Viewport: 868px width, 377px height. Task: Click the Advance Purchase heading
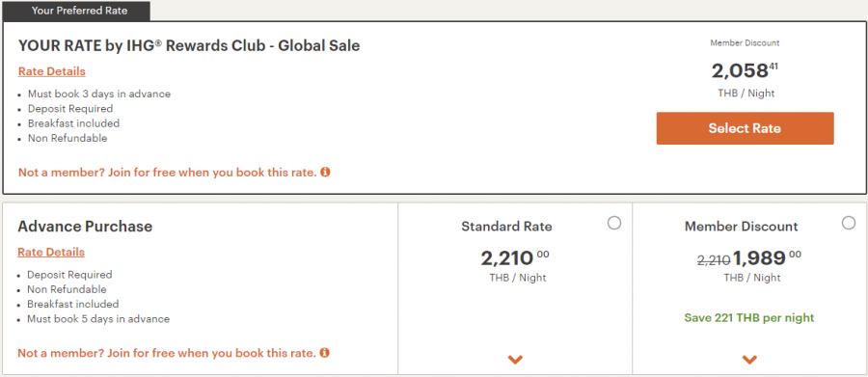tap(85, 227)
